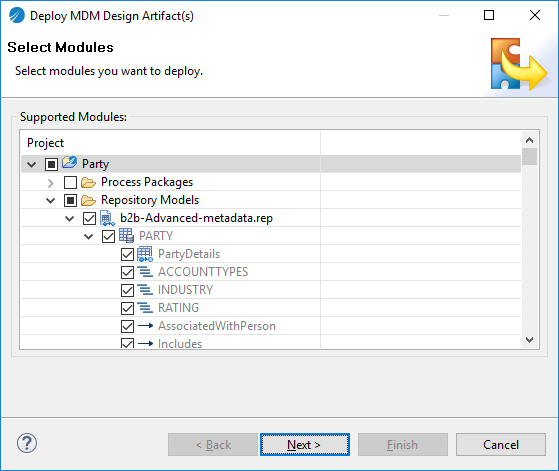Select the Includes tree item
Viewport: 559px width, 471px height.
pyautogui.click(x=180, y=344)
